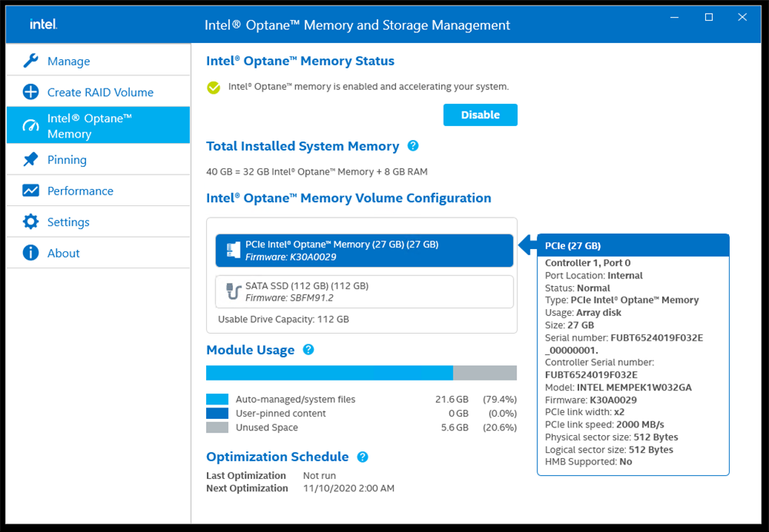This screenshot has height=532, width=769.
Task: Open help icon beside Module Usage
Action: pyautogui.click(x=308, y=350)
